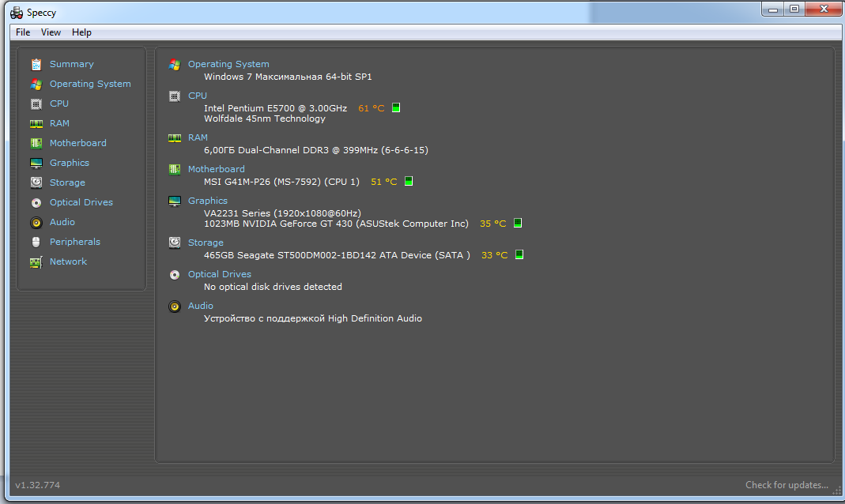The width and height of the screenshot is (845, 504).
Task: Open the View menu
Action: coord(51,32)
